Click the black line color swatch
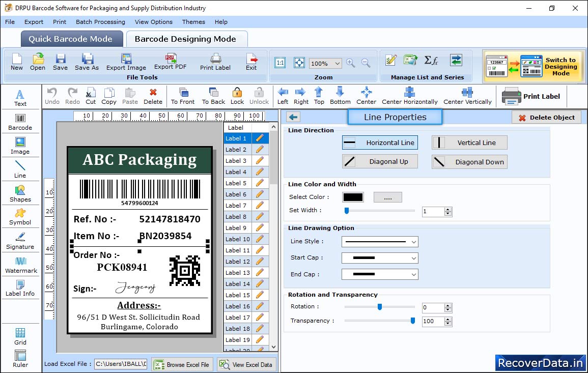 [x=353, y=197]
